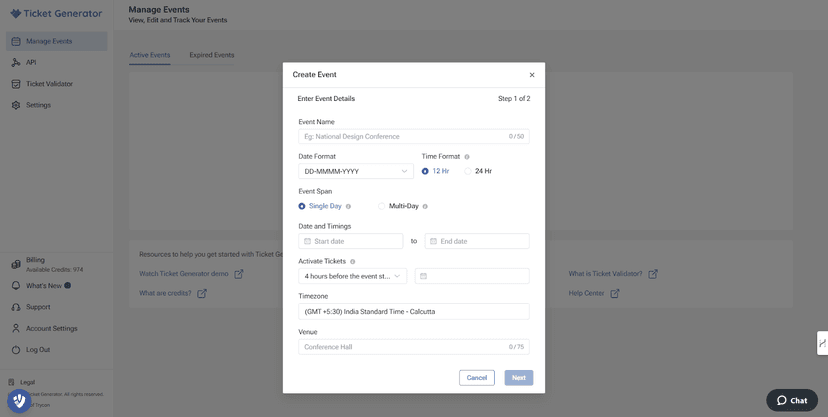Click the Activate Tickets info icon
Viewport: 828px width, 417px height.
tap(353, 261)
